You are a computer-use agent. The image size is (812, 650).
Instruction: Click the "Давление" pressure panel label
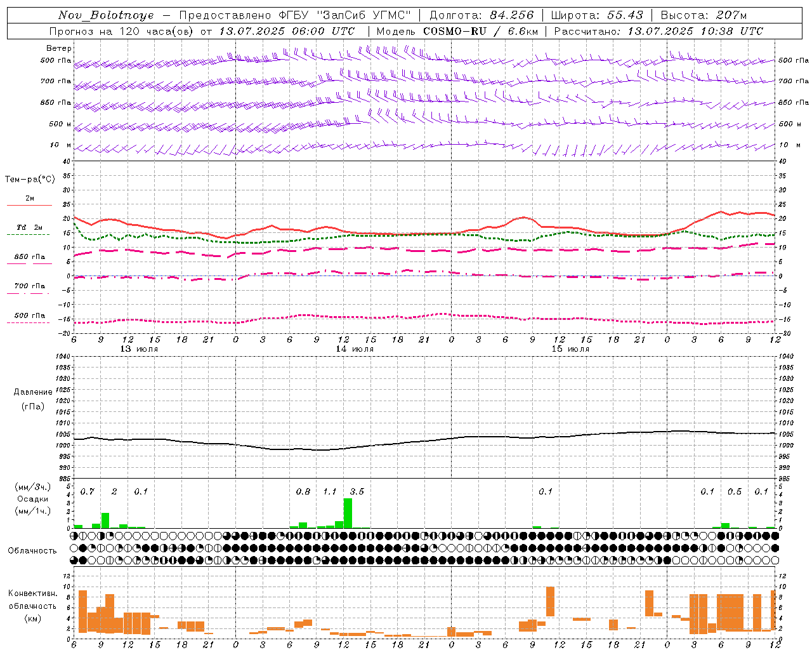[x=33, y=392]
